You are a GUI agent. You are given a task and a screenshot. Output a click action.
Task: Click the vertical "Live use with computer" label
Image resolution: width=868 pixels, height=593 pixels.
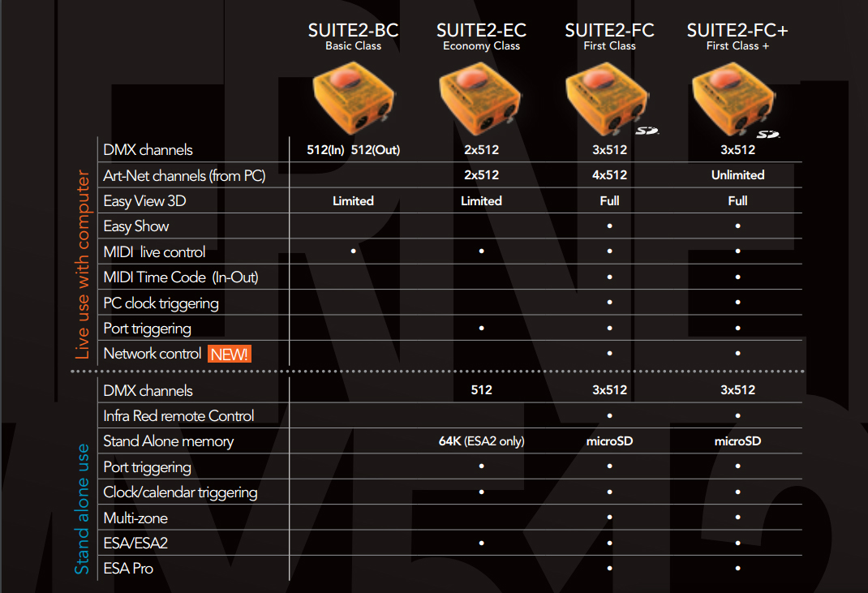[83, 264]
